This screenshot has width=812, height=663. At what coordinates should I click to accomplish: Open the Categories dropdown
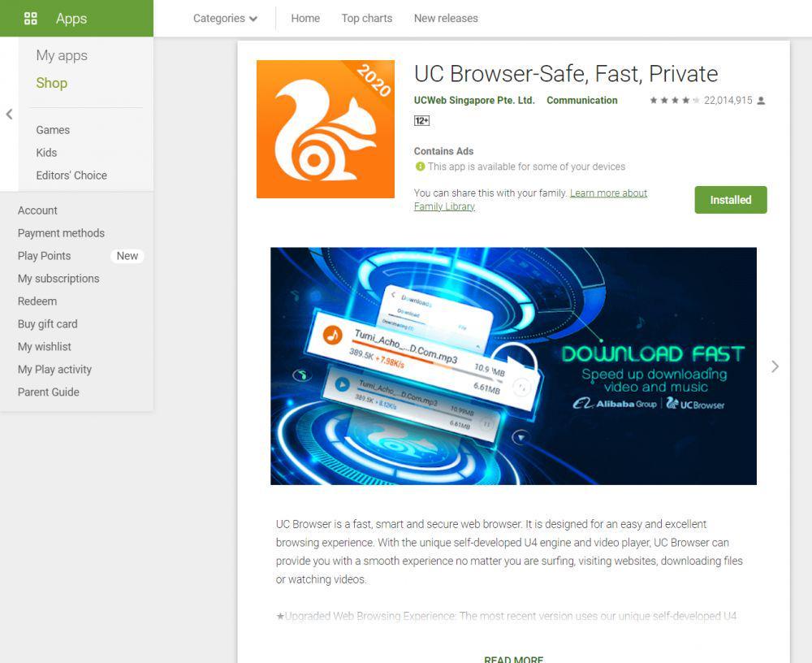225,18
